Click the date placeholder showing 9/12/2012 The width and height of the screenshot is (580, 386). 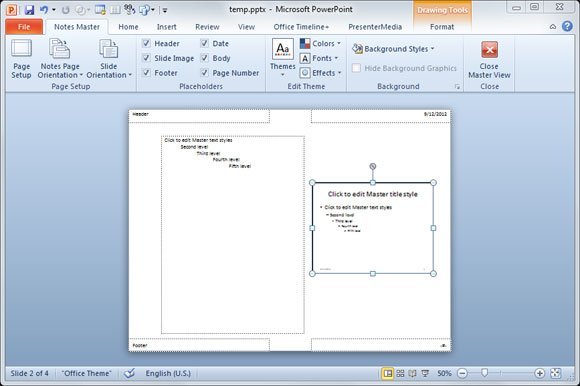381,116
